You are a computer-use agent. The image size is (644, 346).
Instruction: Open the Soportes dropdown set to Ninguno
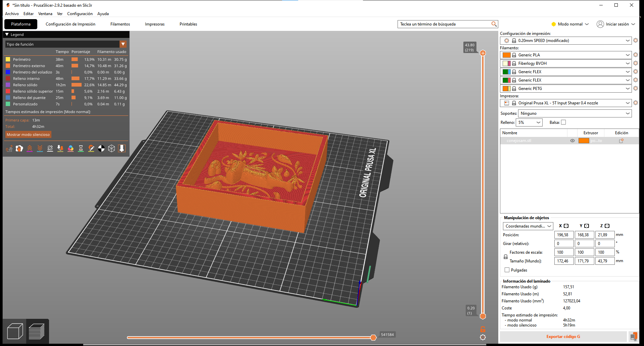coord(574,114)
